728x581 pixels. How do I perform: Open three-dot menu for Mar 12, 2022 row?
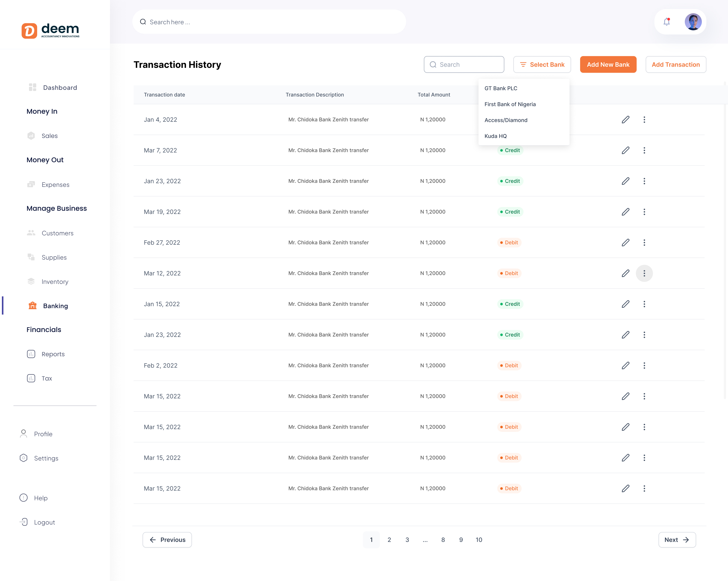(644, 273)
